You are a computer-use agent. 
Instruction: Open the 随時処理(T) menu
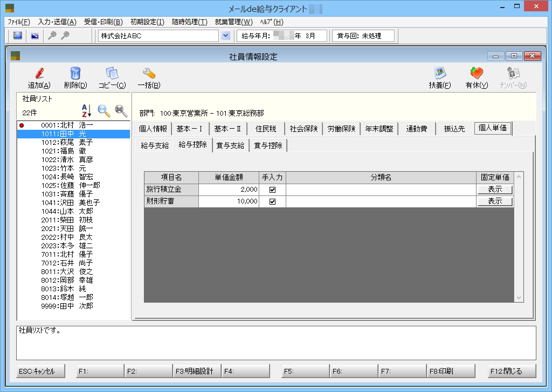(189, 22)
